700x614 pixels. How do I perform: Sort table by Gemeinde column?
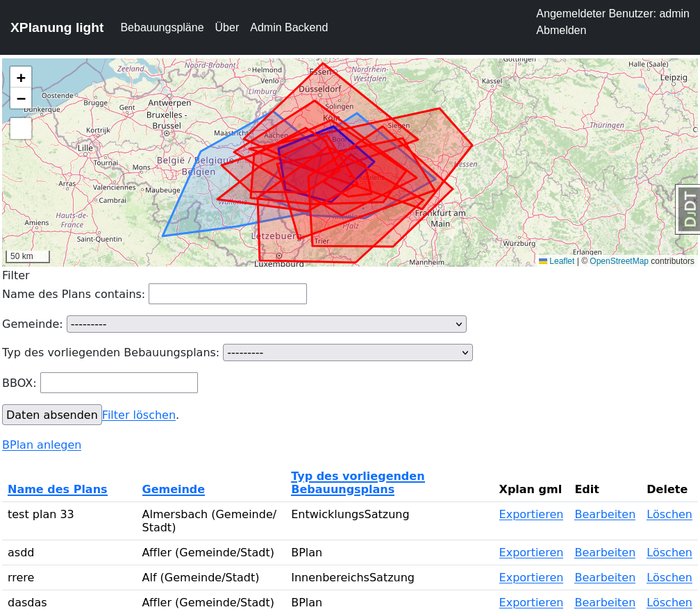point(173,490)
